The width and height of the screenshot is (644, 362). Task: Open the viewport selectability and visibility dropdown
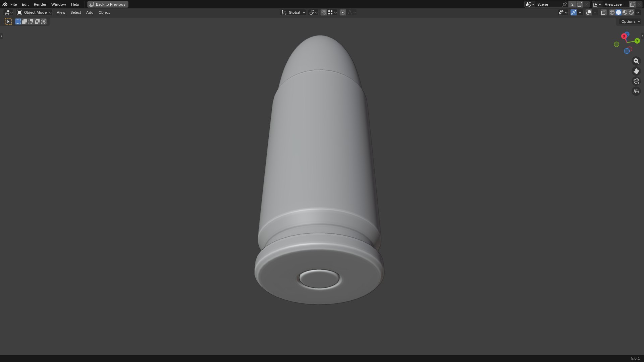(x=563, y=12)
